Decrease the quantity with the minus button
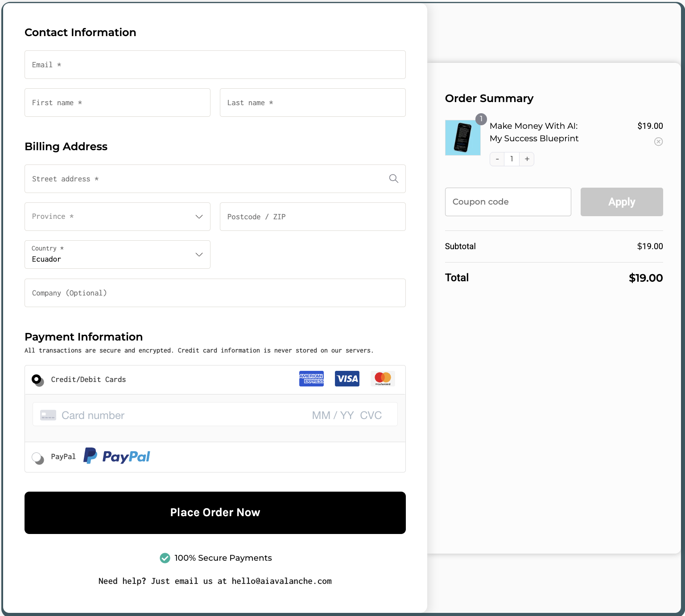The height and width of the screenshot is (616, 685). (497, 159)
